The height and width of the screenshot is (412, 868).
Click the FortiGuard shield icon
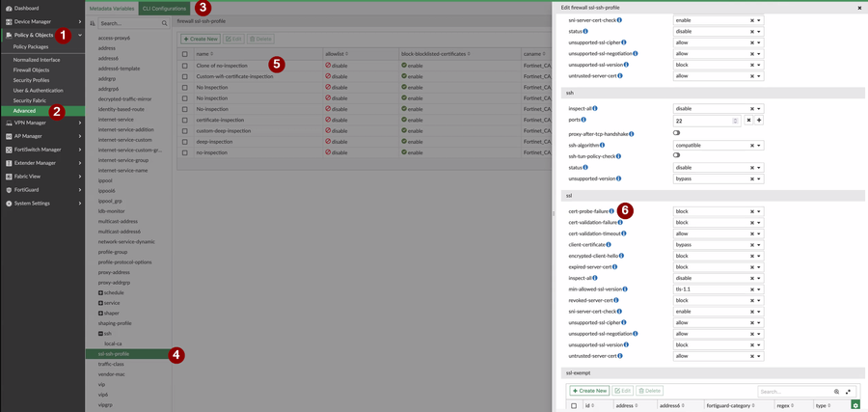[x=9, y=189]
